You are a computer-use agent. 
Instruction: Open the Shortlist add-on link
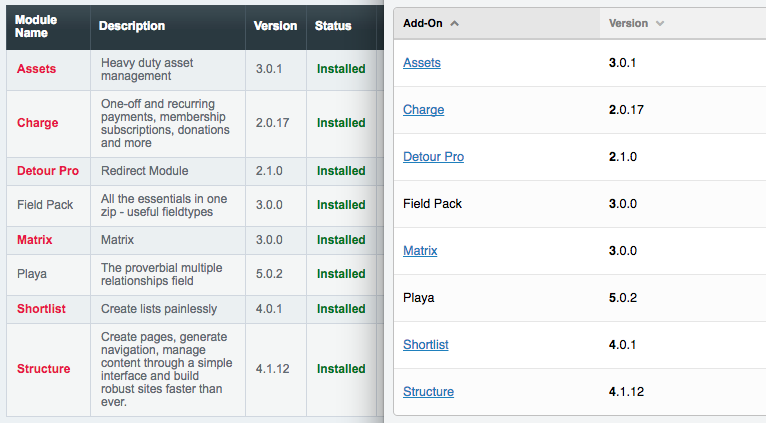click(x=426, y=345)
